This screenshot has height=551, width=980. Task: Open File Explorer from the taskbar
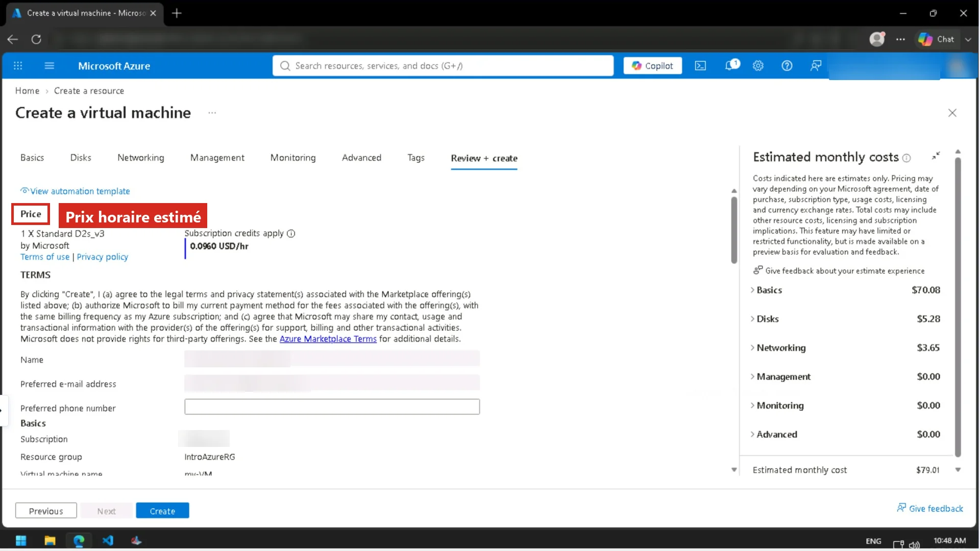click(50, 541)
